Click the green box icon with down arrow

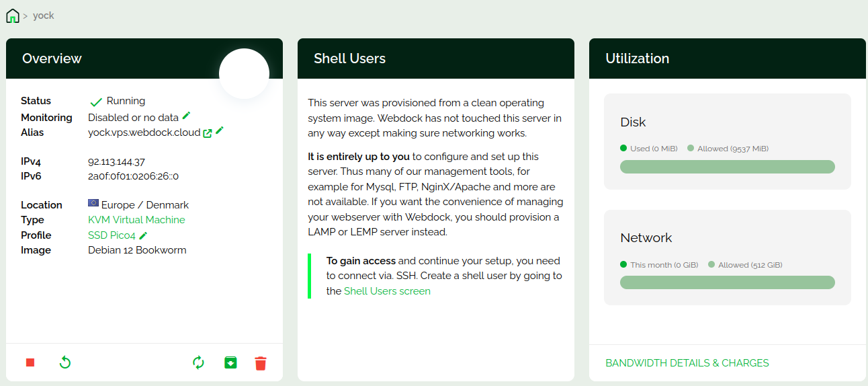click(x=230, y=363)
